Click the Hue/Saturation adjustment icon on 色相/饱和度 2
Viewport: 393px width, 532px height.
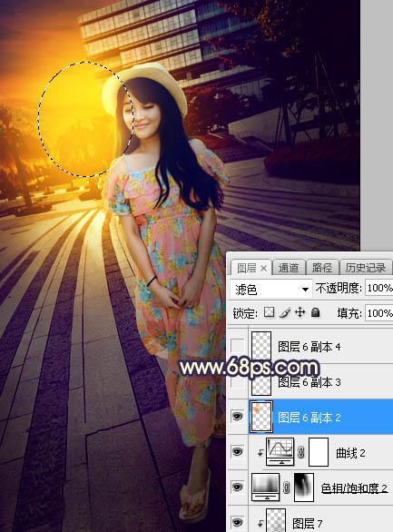point(266,488)
